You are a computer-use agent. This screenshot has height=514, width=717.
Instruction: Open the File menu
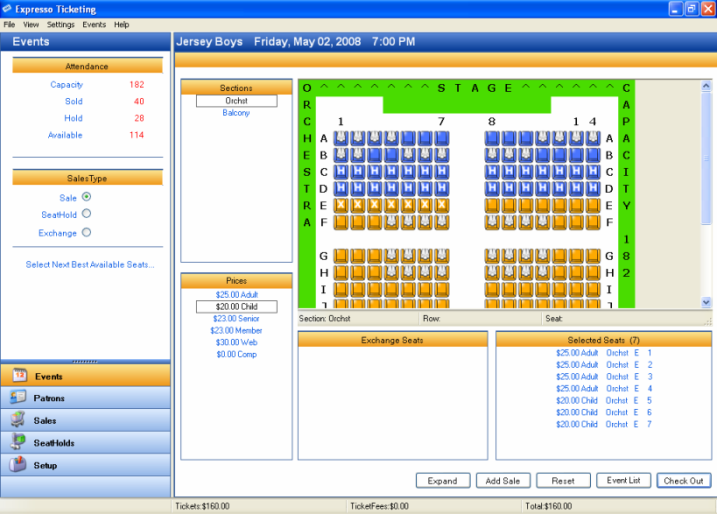click(x=9, y=25)
